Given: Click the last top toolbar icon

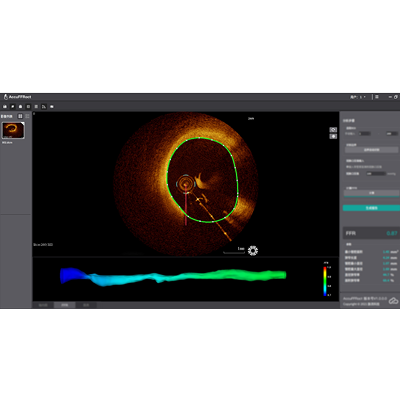Looking at the screenshot, I should (52, 107).
